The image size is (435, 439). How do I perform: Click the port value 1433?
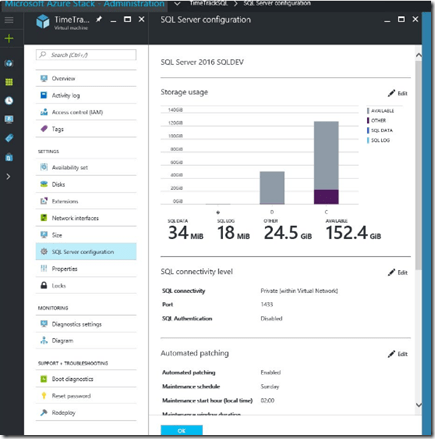coord(267,304)
